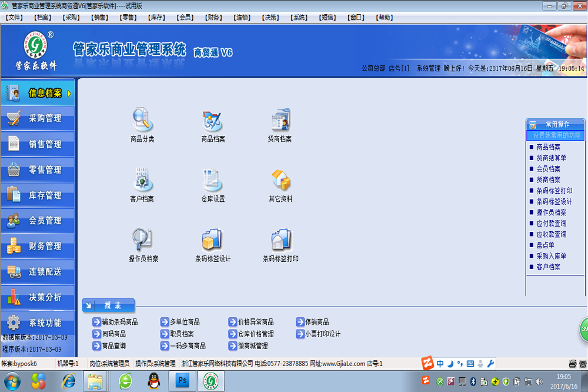
Task: Click the taskbar volume speaker icon
Action: pyautogui.click(x=539, y=382)
